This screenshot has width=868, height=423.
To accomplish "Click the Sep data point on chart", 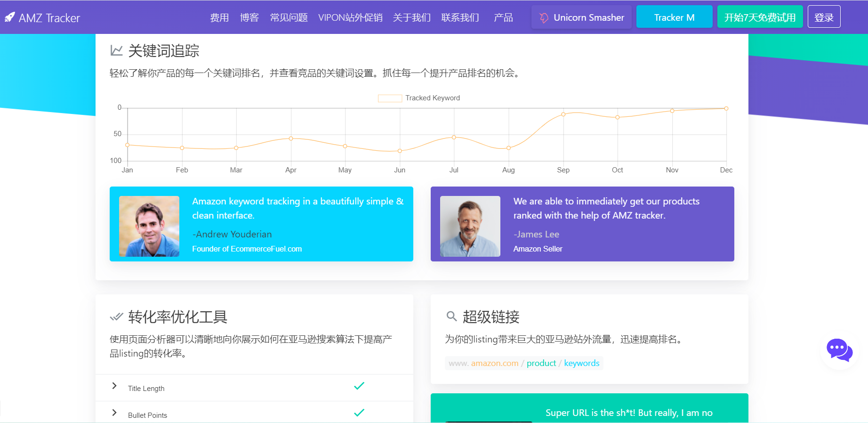I will click(x=563, y=114).
